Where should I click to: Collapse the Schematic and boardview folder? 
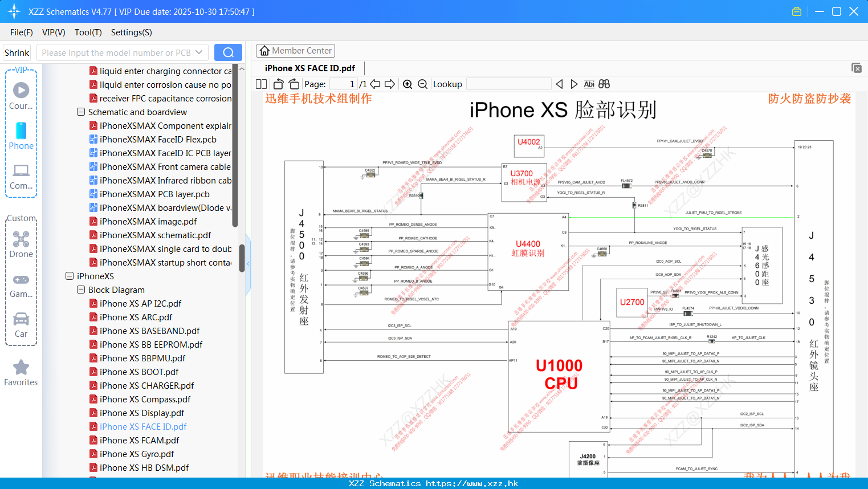81,112
